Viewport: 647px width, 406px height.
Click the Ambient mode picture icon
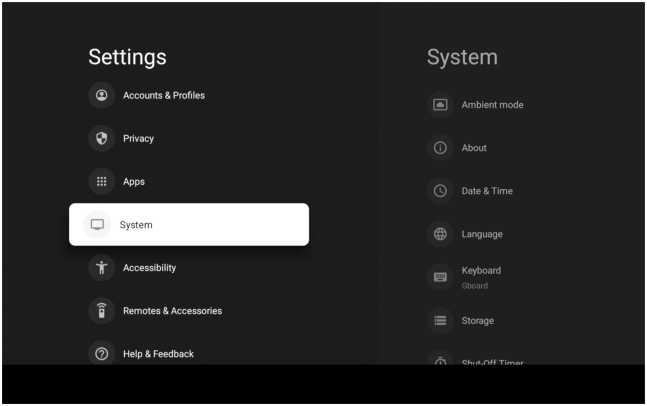click(x=439, y=105)
